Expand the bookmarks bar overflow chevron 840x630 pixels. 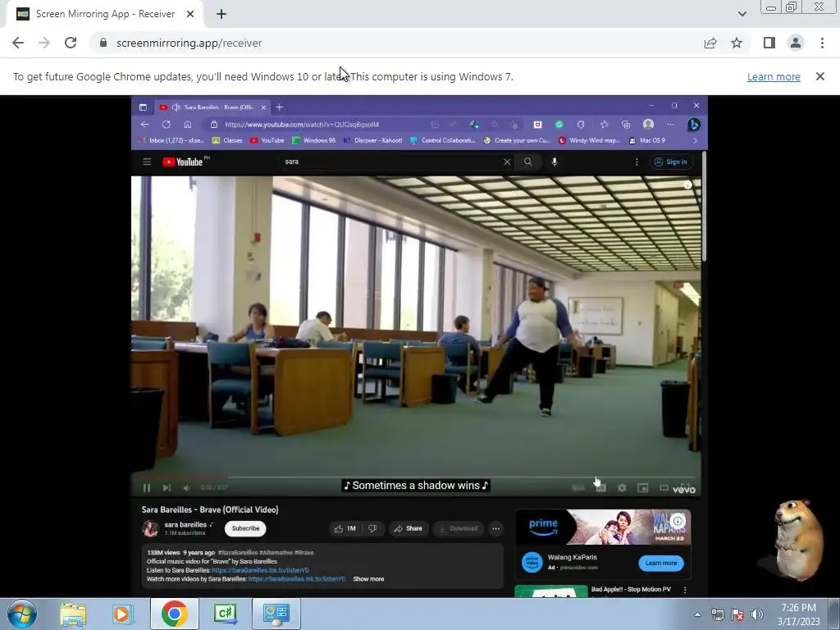coord(695,140)
